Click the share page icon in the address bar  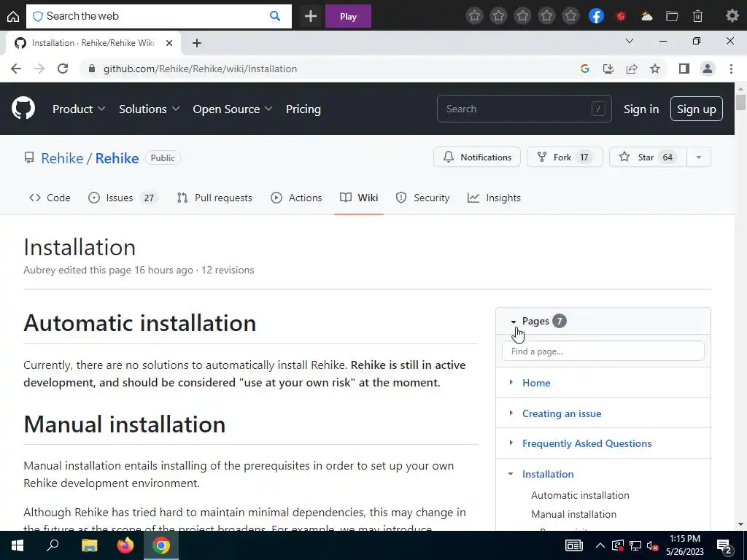(x=632, y=69)
